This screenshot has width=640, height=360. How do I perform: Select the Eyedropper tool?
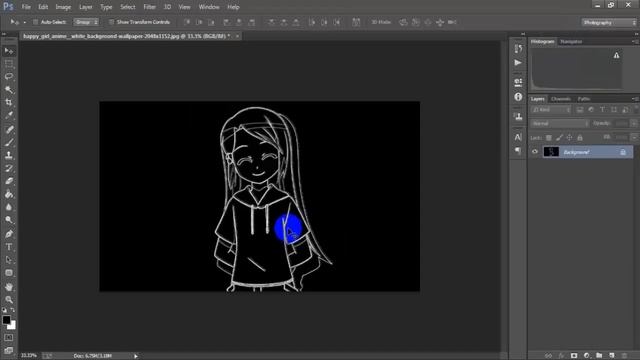(9, 115)
